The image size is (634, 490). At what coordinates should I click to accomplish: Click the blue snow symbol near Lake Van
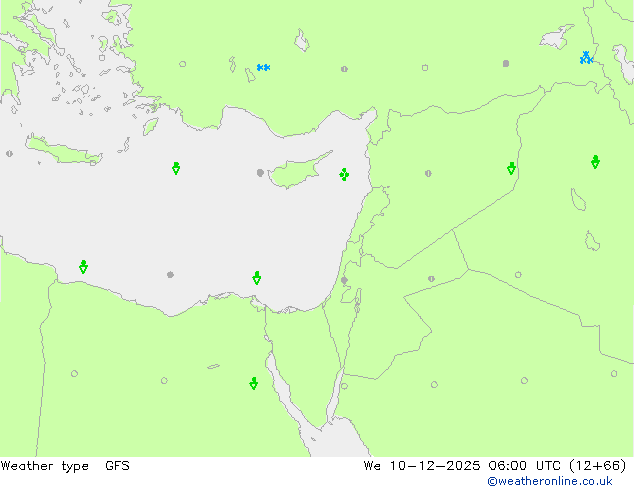coord(586,57)
